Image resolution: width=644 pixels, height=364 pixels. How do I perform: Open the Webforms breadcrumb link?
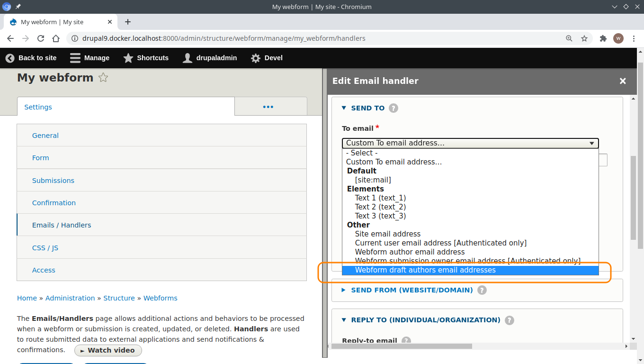click(x=160, y=298)
